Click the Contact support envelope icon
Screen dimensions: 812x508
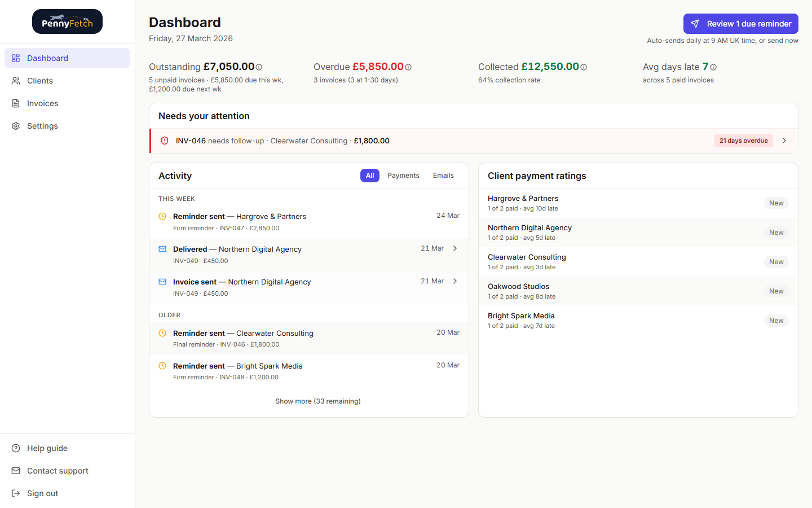[15, 471]
